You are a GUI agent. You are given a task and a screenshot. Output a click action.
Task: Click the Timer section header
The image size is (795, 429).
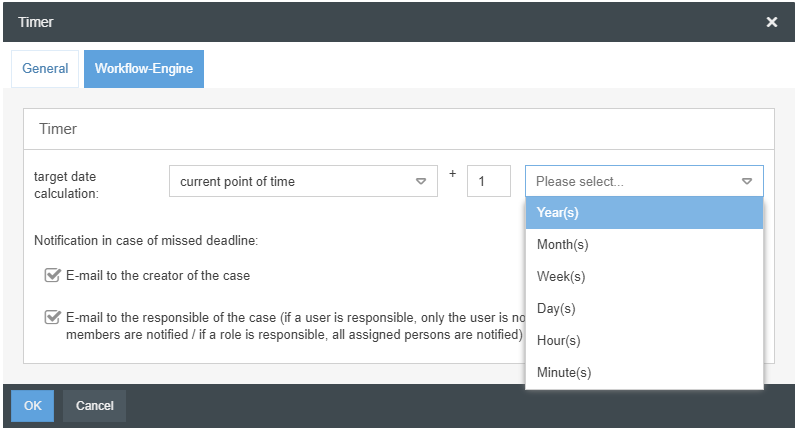click(x=58, y=129)
